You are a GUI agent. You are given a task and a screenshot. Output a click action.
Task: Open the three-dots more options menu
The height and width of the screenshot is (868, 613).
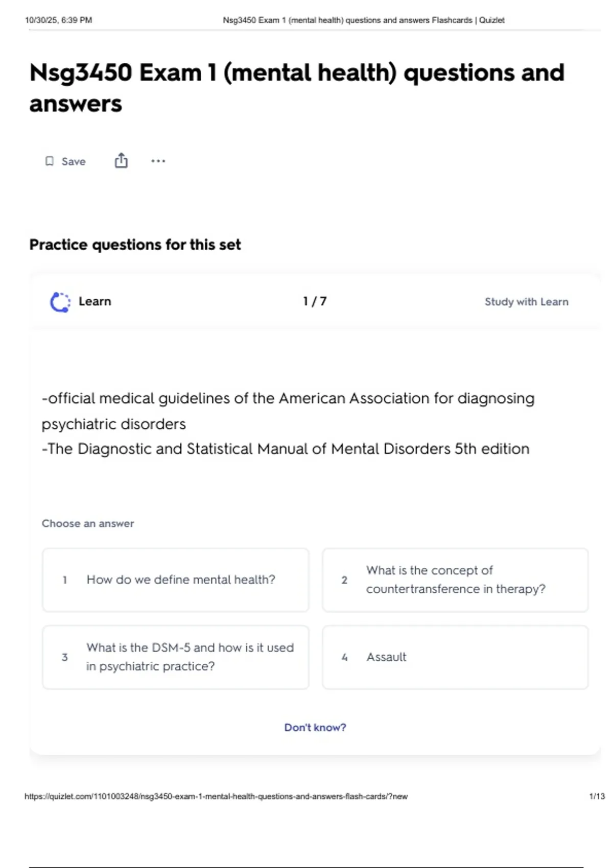(158, 161)
